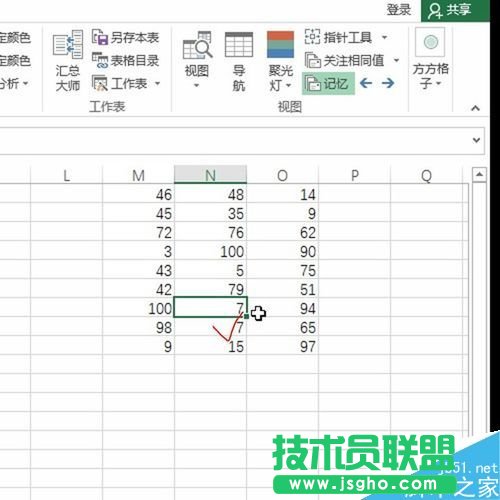Select column Q header
Viewport: 500px width, 500px height.
point(426,175)
